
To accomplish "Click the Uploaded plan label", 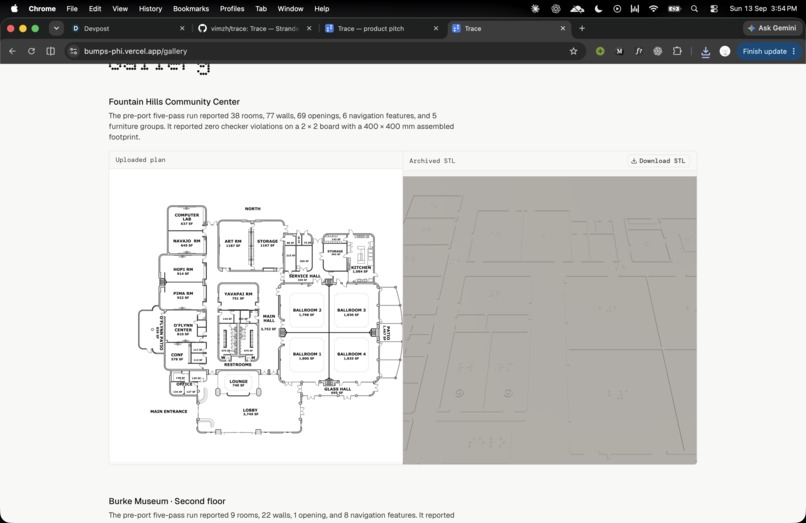I will (x=140, y=160).
